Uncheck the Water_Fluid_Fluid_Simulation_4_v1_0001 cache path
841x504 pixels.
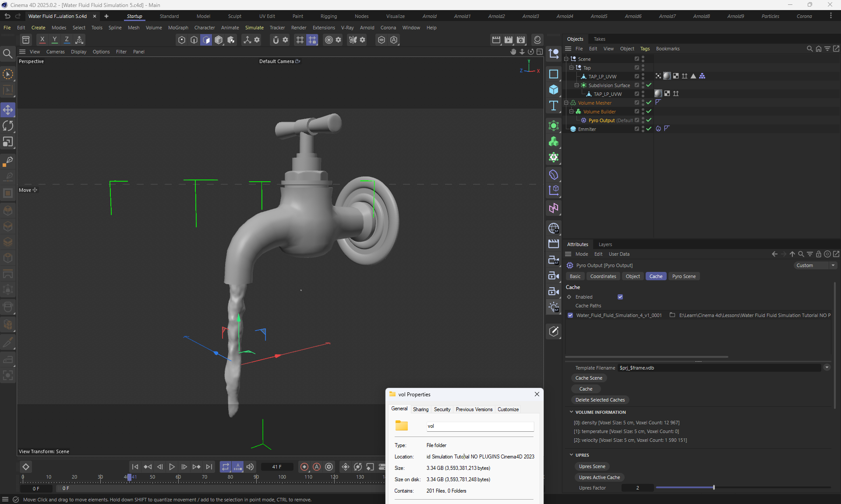(x=570, y=315)
